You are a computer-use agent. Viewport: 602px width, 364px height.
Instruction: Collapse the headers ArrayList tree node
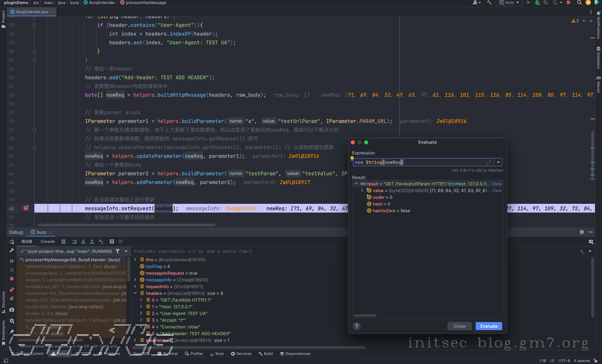135,293
